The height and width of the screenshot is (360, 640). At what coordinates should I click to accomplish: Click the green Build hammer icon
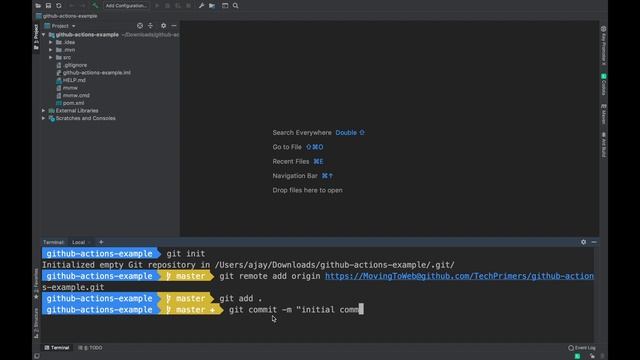(95, 6)
